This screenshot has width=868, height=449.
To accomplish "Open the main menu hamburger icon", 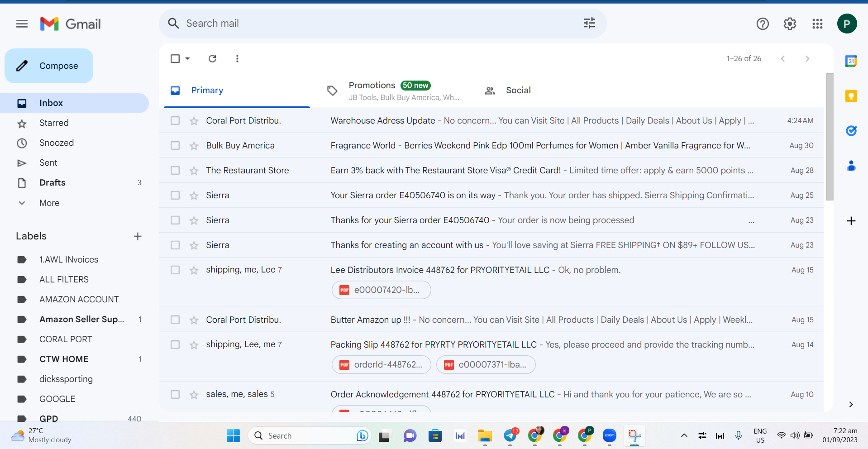I will (x=22, y=24).
